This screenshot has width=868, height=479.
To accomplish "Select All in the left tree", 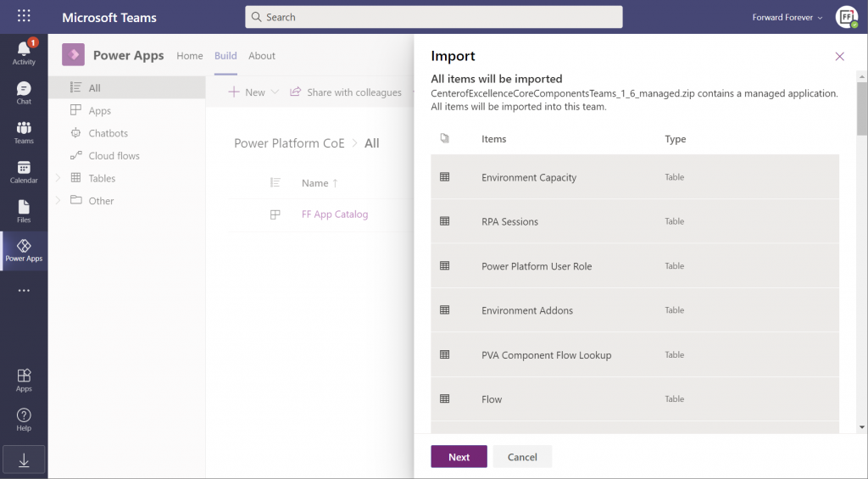I will 127,87.
